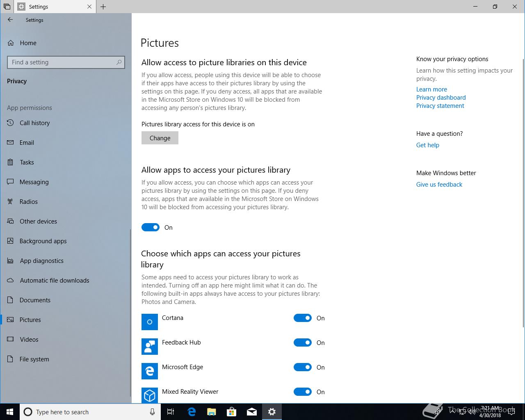Open File system privacy page
This screenshot has width=525, height=420.
pos(66,359)
